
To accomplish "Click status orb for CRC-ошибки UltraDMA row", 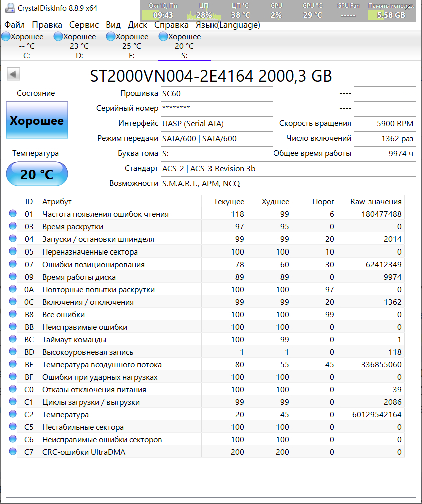I will [13, 452].
